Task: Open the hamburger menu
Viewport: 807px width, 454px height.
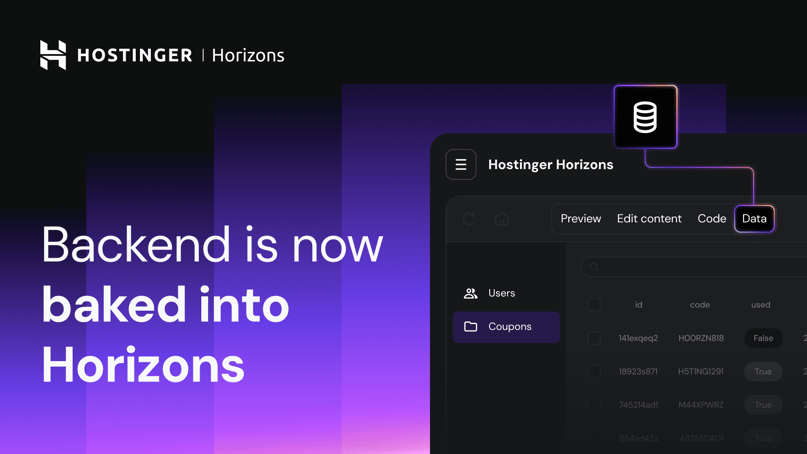Action: (x=461, y=165)
